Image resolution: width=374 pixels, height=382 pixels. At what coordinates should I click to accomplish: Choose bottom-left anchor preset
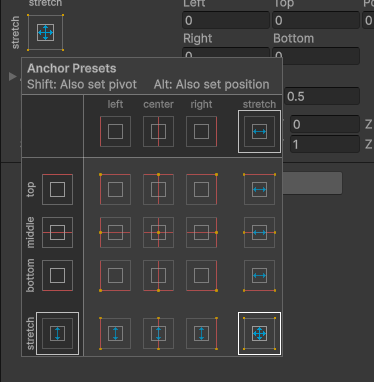(115, 275)
